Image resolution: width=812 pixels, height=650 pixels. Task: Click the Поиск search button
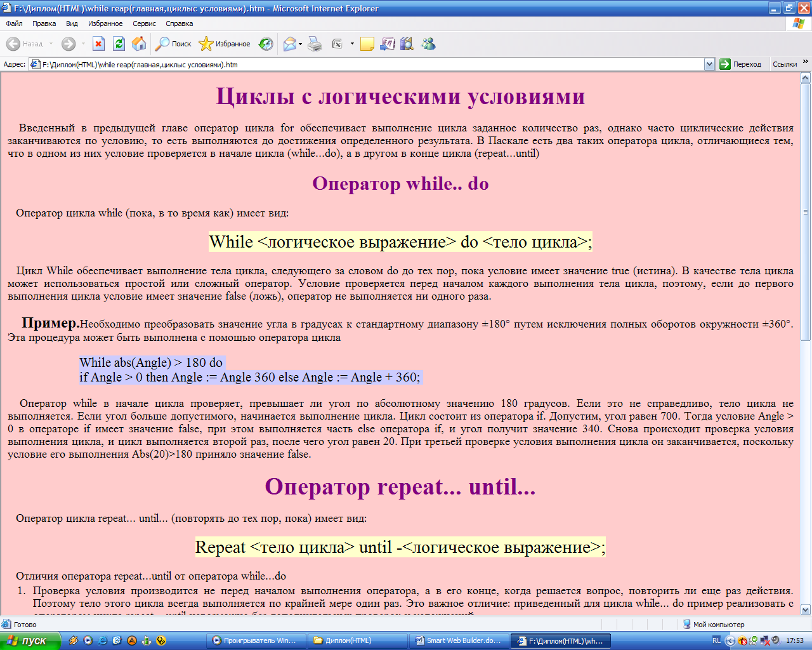[174, 44]
